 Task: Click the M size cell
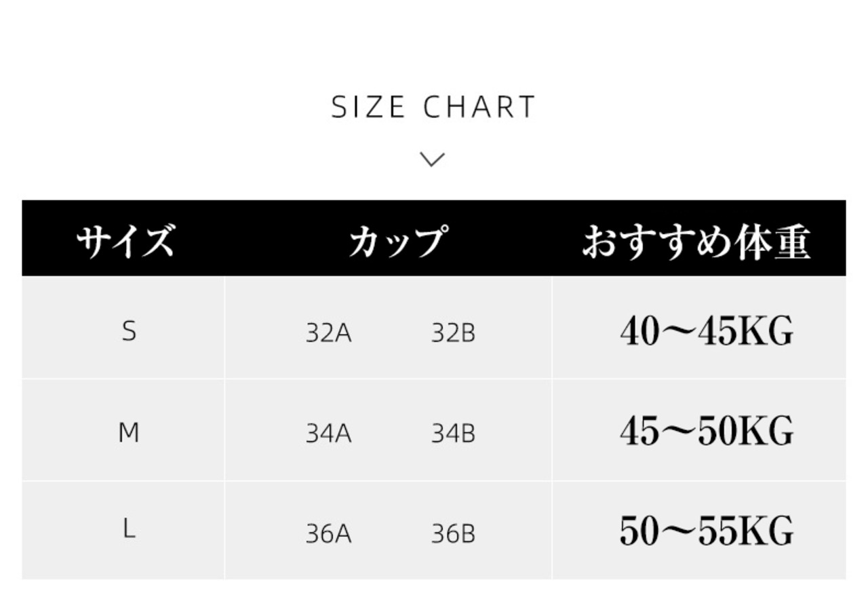pos(129,432)
